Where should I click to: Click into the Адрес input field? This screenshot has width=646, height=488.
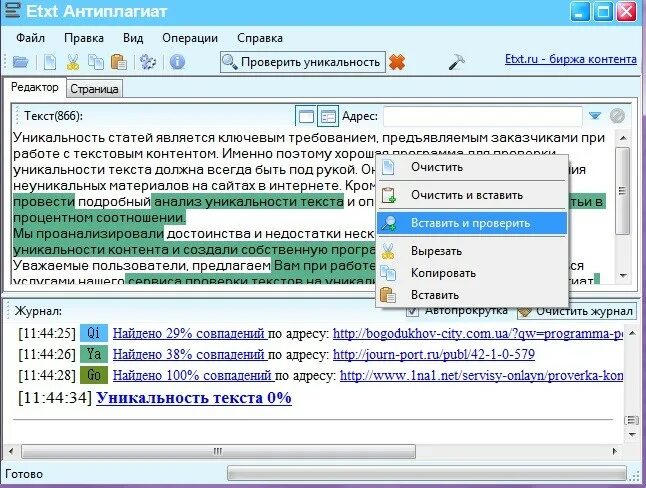coord(482,116)
